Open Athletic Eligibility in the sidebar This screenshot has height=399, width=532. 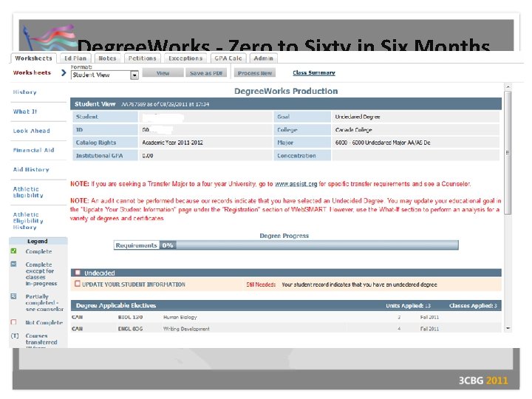pyautogui.click(x=28, y=192)
